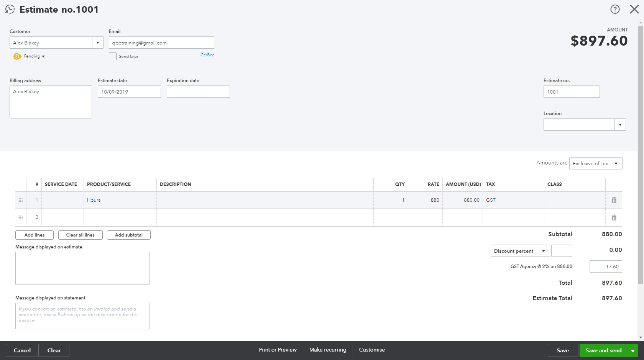Click the Add lines button
This screenshot has width=644, height=360.
(34, 235)
